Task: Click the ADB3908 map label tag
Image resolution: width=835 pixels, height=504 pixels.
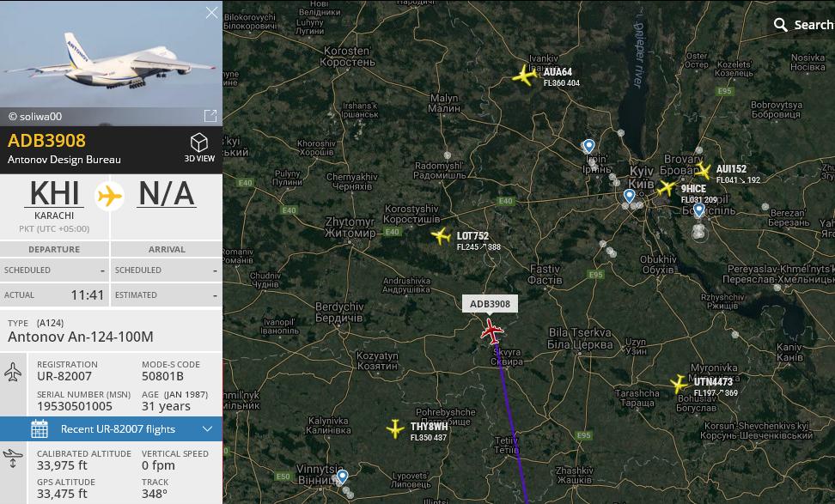Action: (490, 304)
